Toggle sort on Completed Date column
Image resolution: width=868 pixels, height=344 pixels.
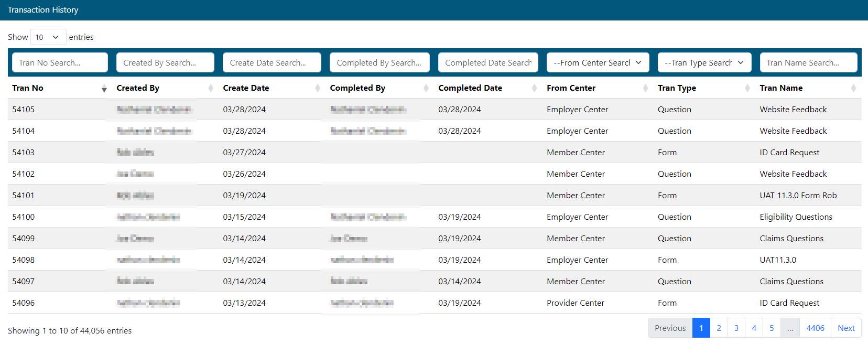[x=534, y=88]
